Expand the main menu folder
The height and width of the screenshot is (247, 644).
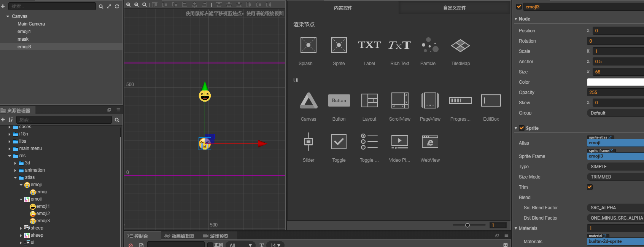10,148
